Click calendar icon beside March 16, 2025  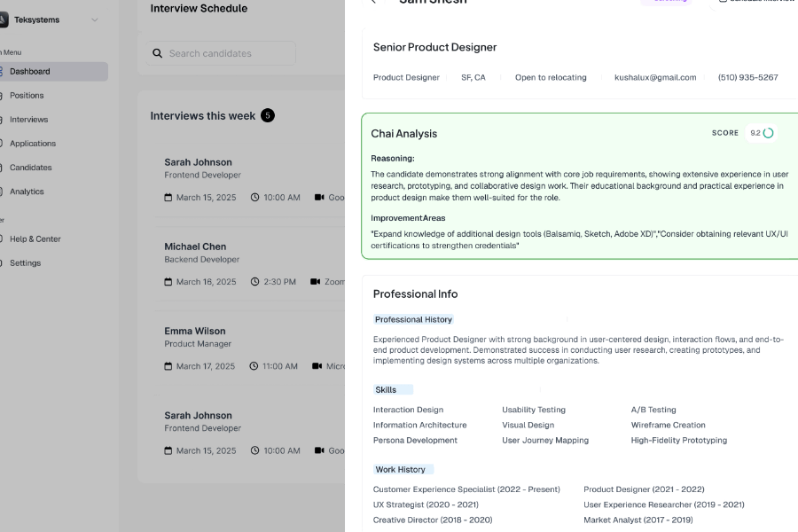(168, 282)
